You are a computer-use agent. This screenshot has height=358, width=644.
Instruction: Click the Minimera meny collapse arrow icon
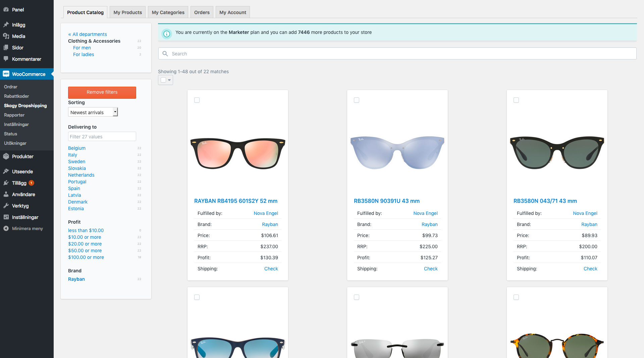[6, 228]
